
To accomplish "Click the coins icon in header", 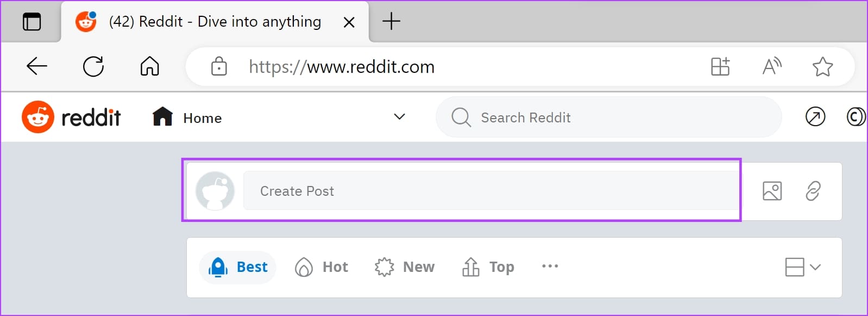I will pyautogui.click(x=856, y=117).
